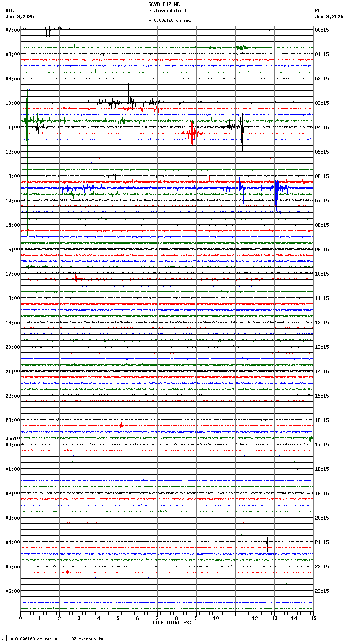
Task: Click the 03:00 UTC row label
Action: pyautogui.click(x=13, y=518)
